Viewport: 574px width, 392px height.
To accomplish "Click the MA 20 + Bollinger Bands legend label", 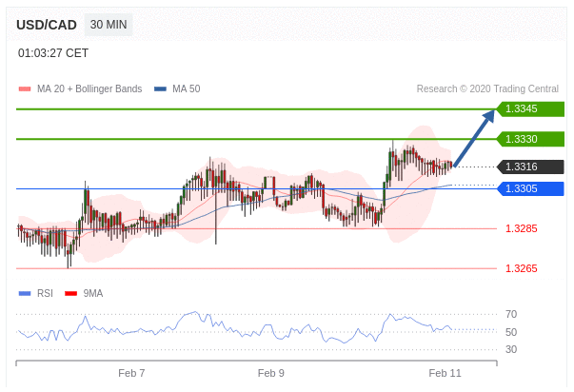I will pyautogui.click(x=89, y=88).
